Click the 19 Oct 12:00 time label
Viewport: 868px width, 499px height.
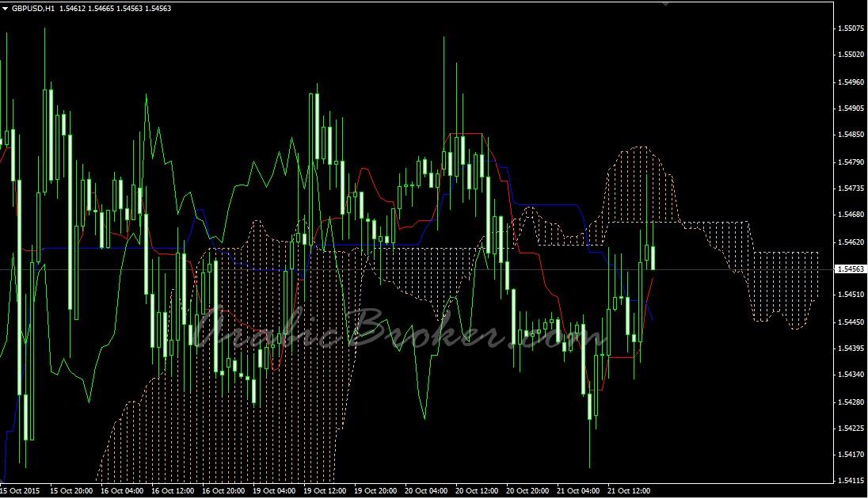pos(325,491)
